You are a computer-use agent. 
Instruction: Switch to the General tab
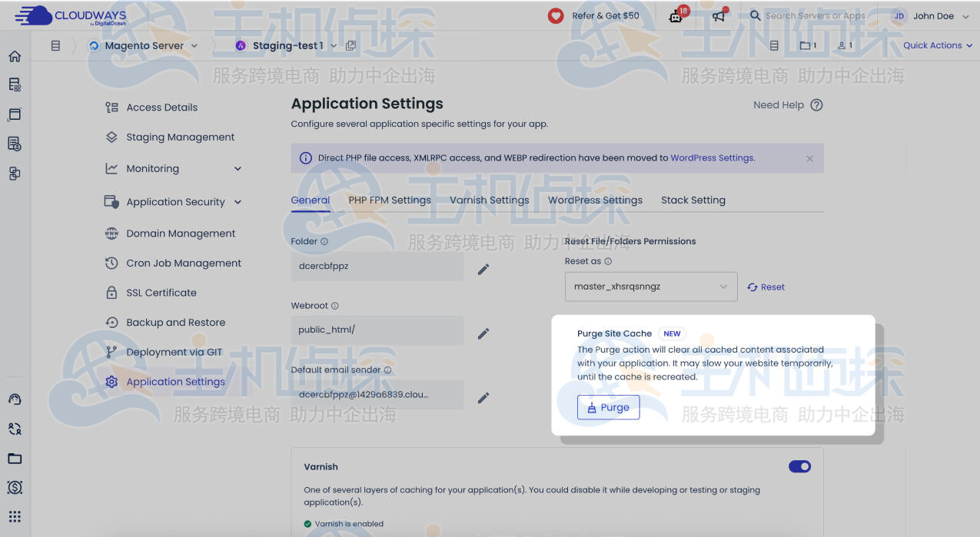coord(311,201)
